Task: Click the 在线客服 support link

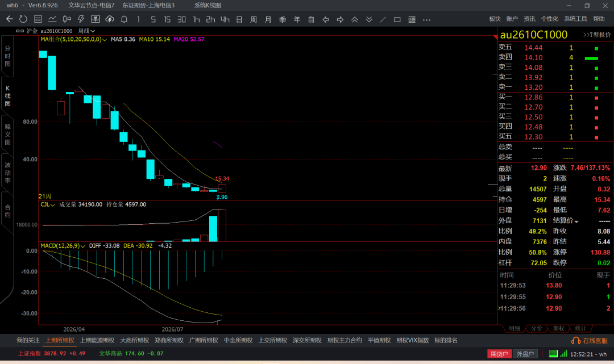Action: coord(590,341)
